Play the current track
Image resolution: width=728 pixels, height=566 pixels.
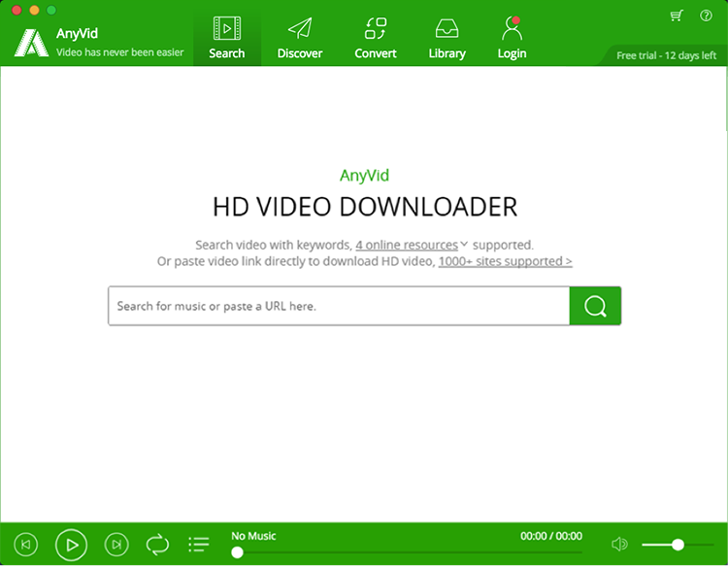(71, 545)
